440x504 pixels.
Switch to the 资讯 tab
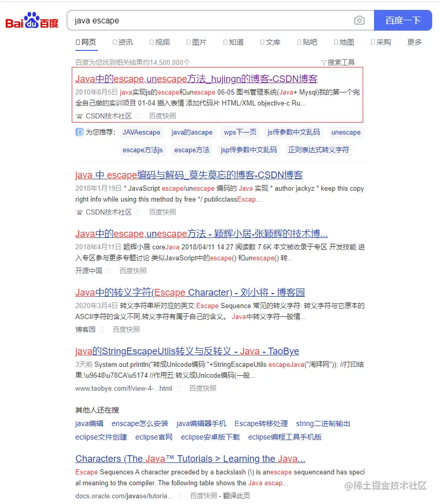(123, 42)
